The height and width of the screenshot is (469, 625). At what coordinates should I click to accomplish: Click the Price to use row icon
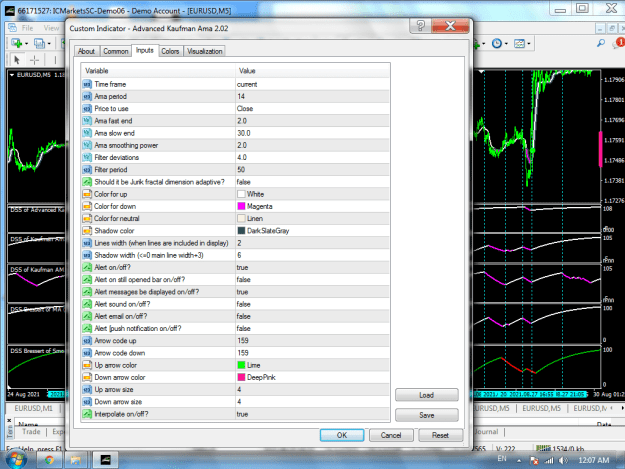pos(87,108)
